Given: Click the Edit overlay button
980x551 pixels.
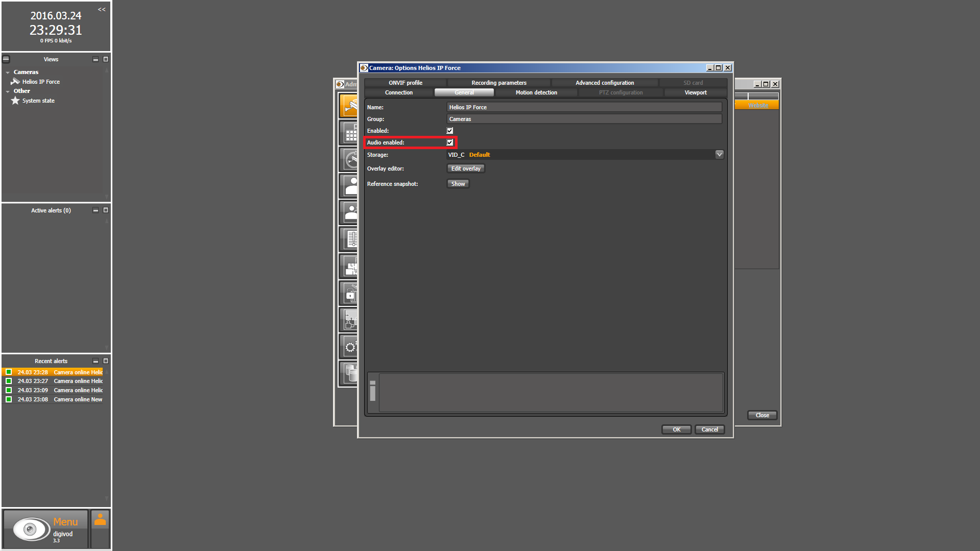Looking at the screenshot, I should (x=465, y=169).
